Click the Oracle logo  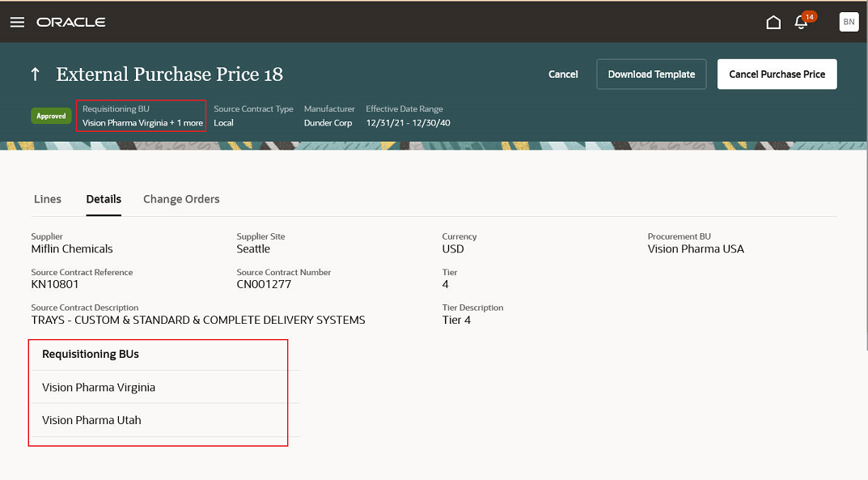coord(71,22)
